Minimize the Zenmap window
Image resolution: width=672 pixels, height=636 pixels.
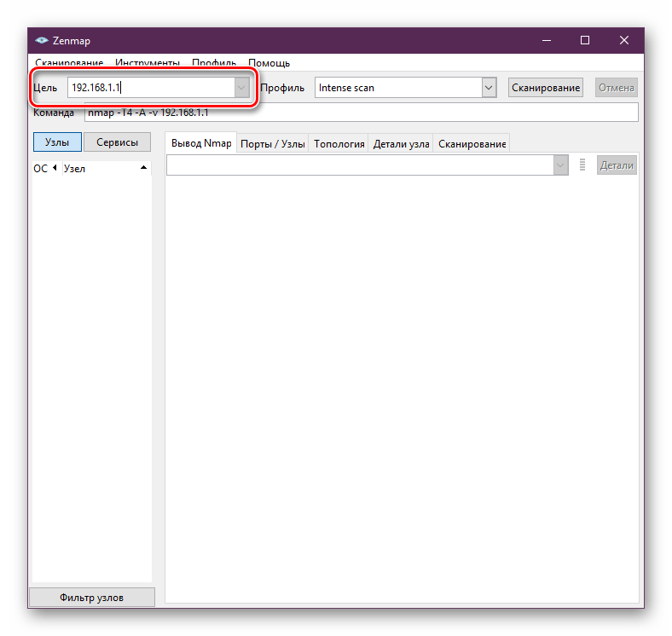pyautogui.click(x=547, y=40)
